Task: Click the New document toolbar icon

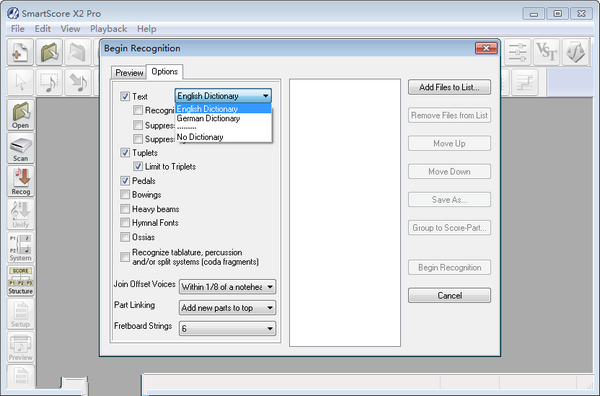Action: coord(20,52)
